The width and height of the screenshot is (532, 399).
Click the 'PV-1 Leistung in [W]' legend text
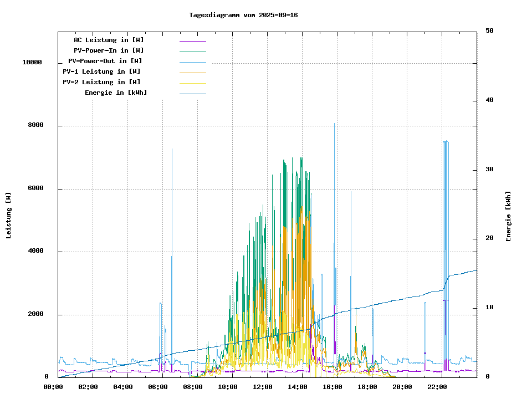pyautogui.click(x=101, y=71)
